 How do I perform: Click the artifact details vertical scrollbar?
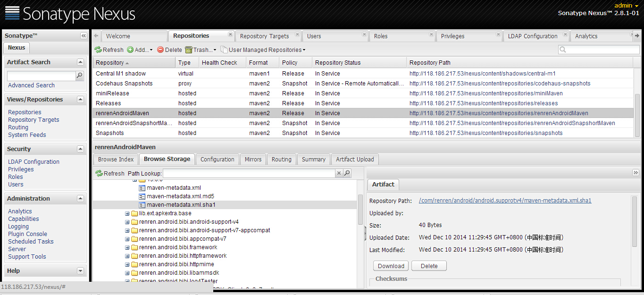[635, 222]
